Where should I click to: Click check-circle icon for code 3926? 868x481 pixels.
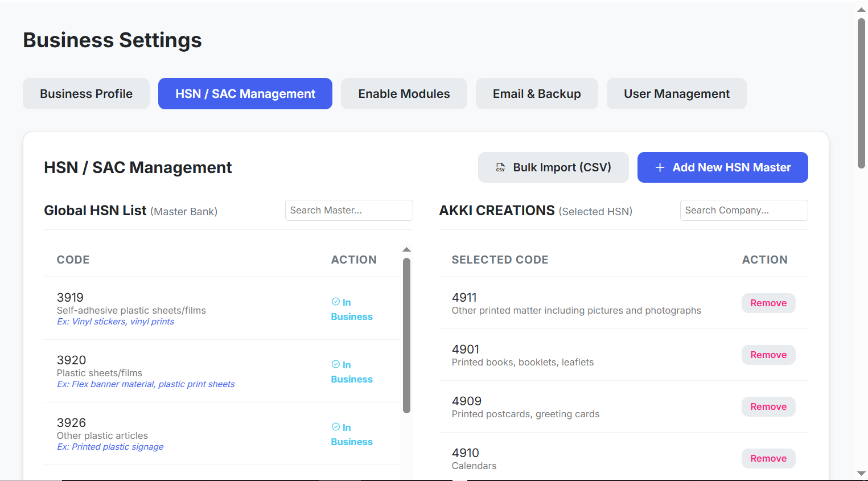[x=336, y=427]
